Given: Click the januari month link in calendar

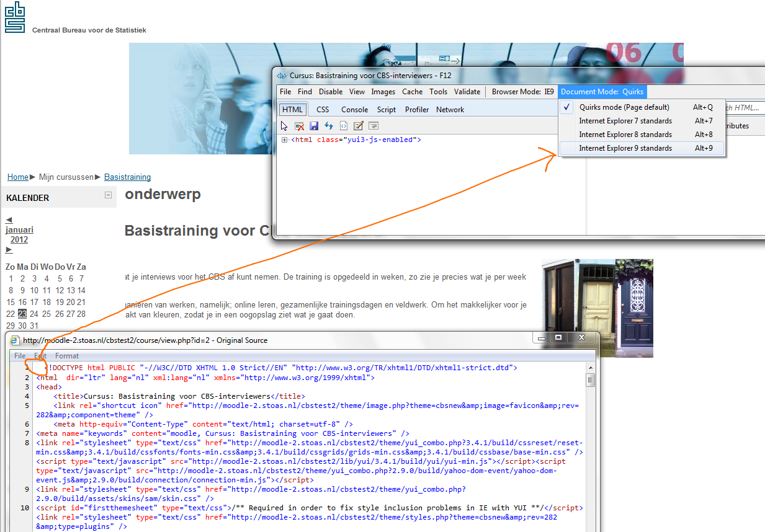Looking at the screenshot, I should pos(19,229).
